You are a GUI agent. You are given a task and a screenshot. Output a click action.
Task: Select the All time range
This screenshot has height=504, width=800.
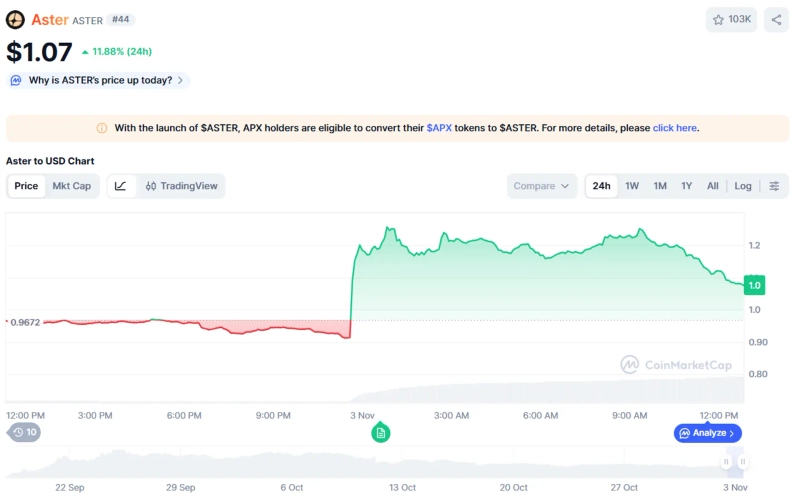(x=712, y=186)
